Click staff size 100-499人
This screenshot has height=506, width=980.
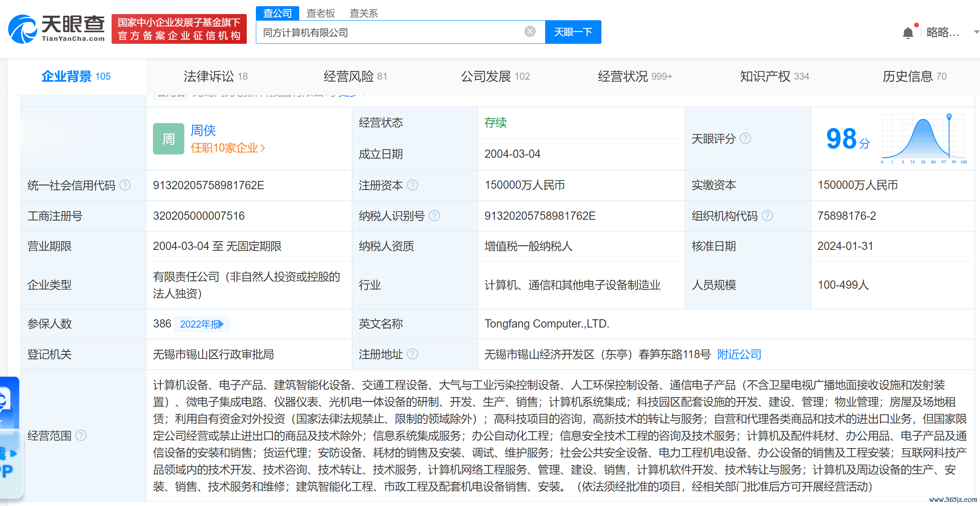(x=843, y=285)
